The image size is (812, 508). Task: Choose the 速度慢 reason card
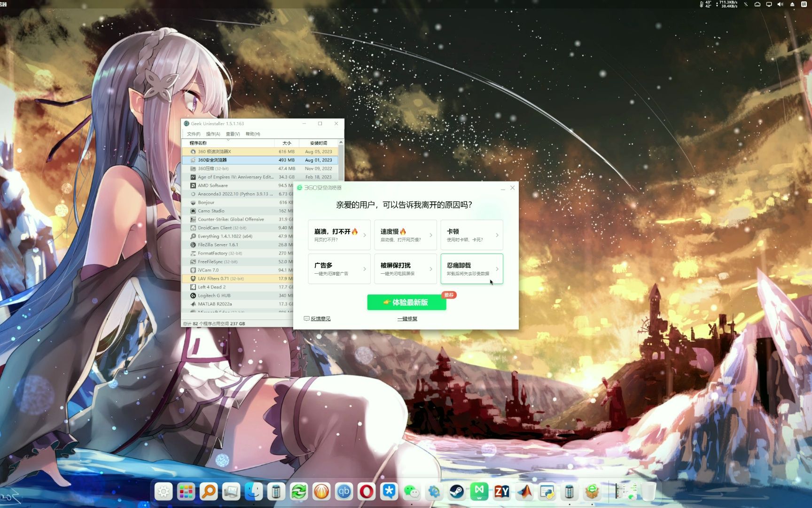406,235
